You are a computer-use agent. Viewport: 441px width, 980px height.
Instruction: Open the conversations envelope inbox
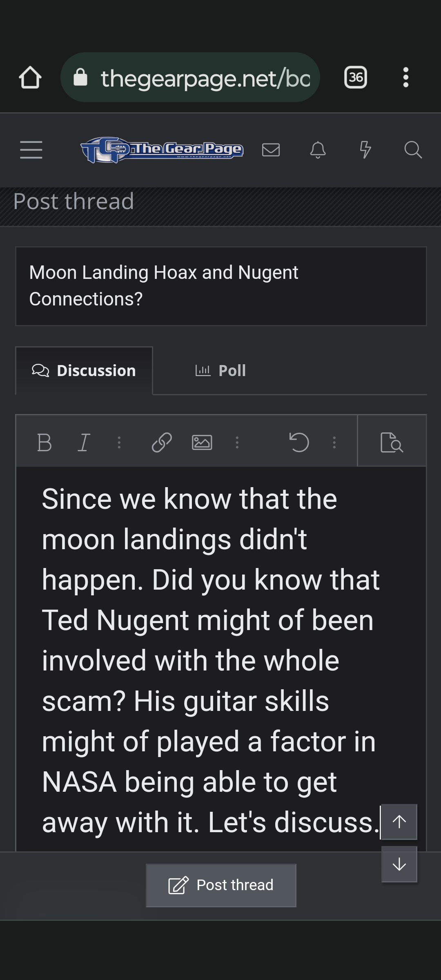(271, 149)
